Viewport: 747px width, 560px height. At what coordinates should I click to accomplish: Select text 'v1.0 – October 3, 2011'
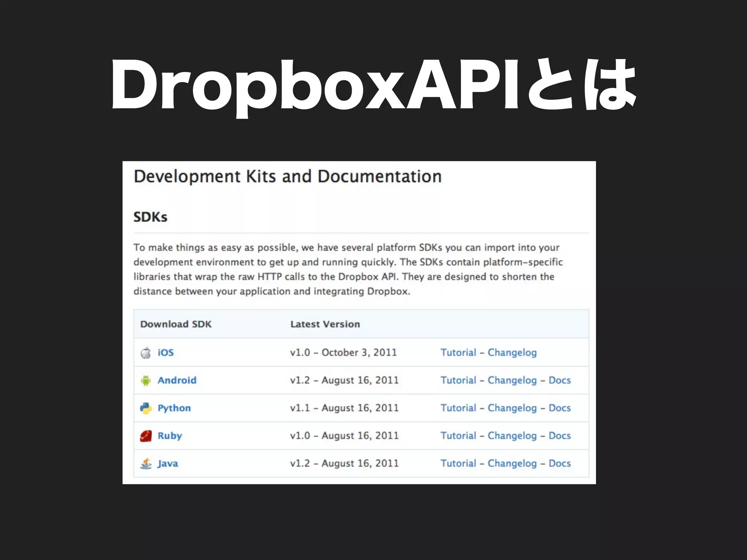[343, 353]
